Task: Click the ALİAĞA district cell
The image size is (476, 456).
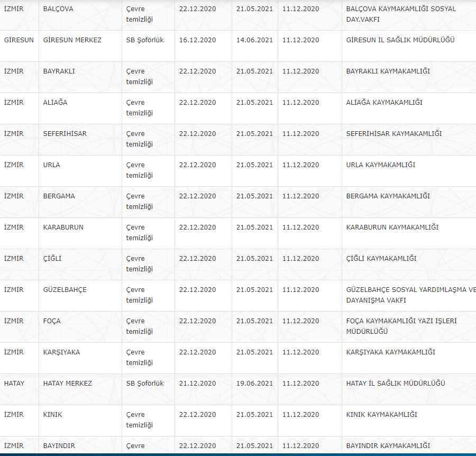Action: click(55, 103)
